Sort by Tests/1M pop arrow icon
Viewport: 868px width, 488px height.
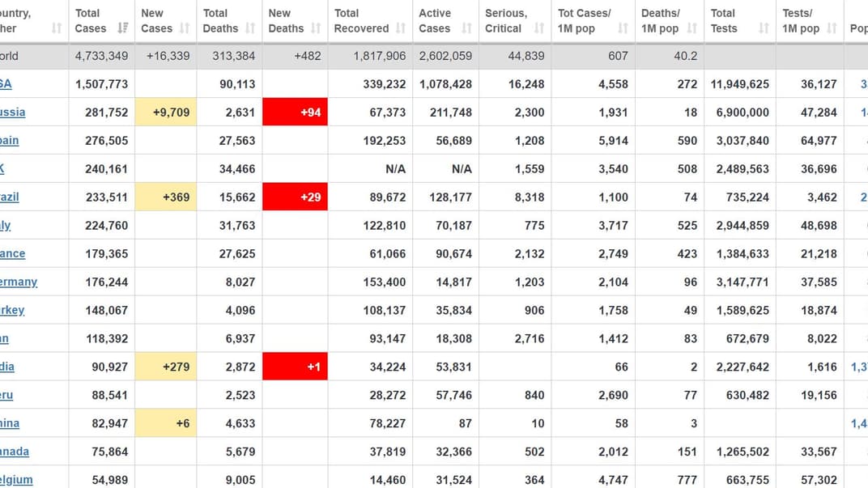(x=832, y=28)
